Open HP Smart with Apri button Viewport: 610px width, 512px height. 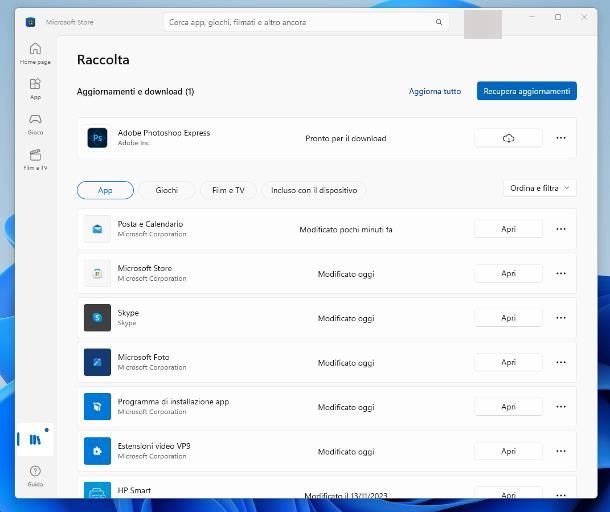tap(508, 493)
